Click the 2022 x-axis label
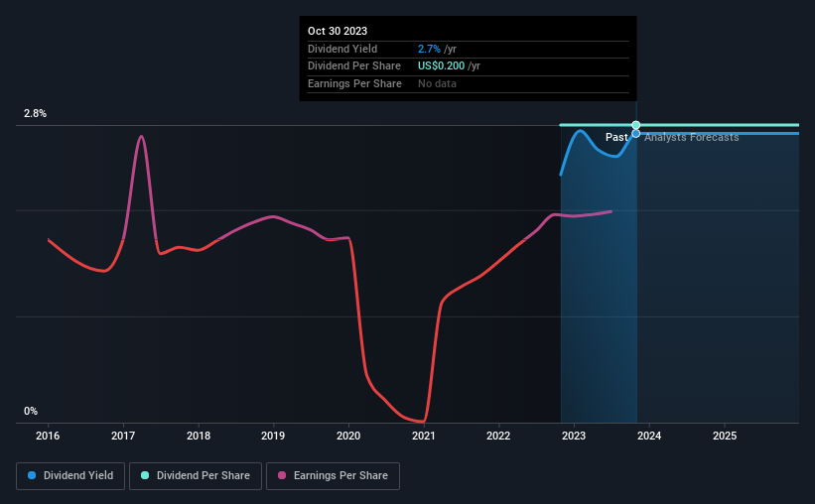 tap(498, 436)
